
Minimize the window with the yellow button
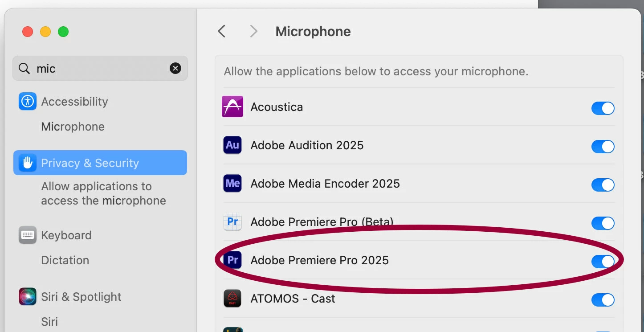pos(45,32)
